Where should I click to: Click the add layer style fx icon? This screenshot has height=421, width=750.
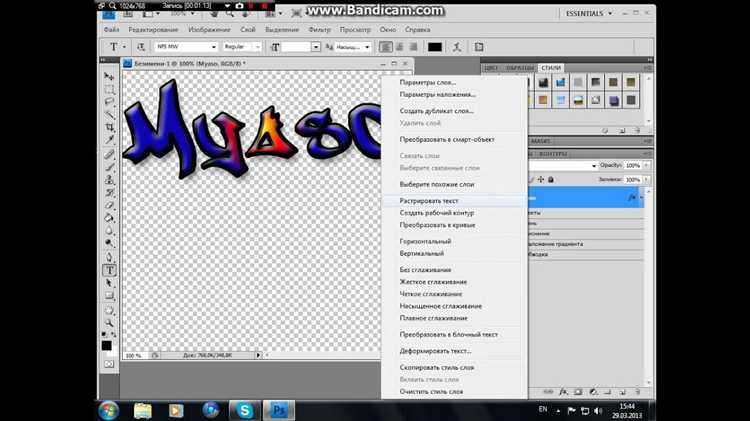[563, 392]
